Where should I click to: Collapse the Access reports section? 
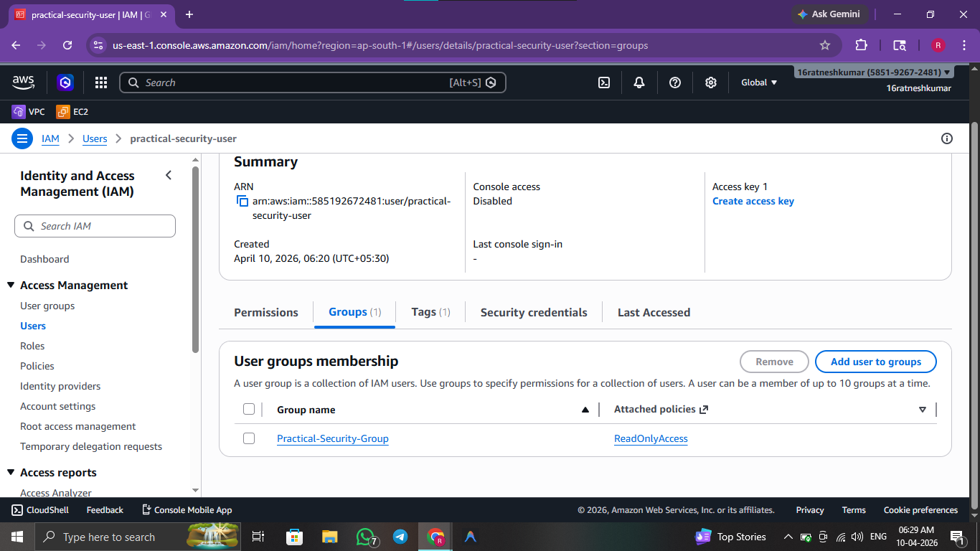point(11,473)
